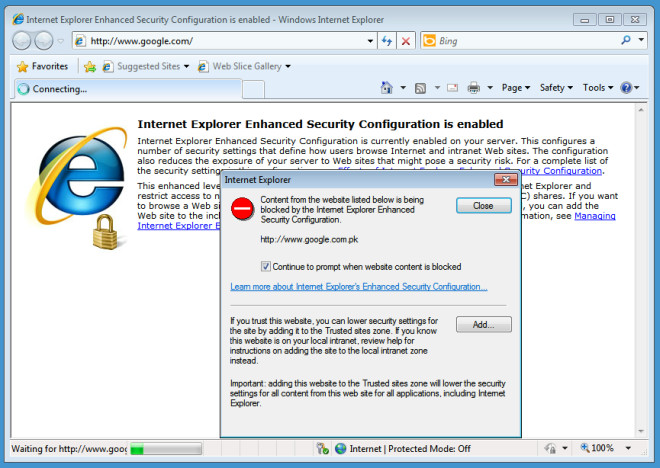Click the blue Help question icon
Viewport: 660px width, 468px height.
pos(626,88)
